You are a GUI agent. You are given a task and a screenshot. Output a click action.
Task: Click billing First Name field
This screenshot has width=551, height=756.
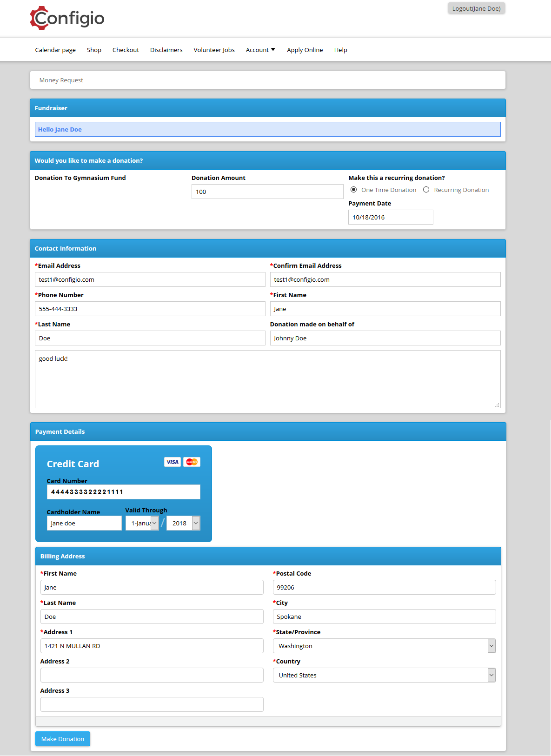tap(152, 587)
